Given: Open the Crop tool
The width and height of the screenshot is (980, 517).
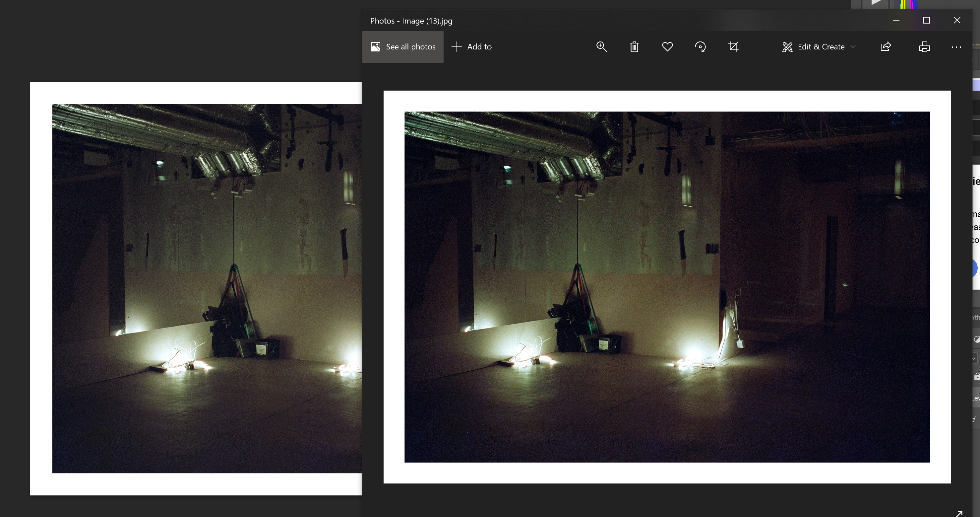Looking at the screenshot, I should (x=733, y=47).
